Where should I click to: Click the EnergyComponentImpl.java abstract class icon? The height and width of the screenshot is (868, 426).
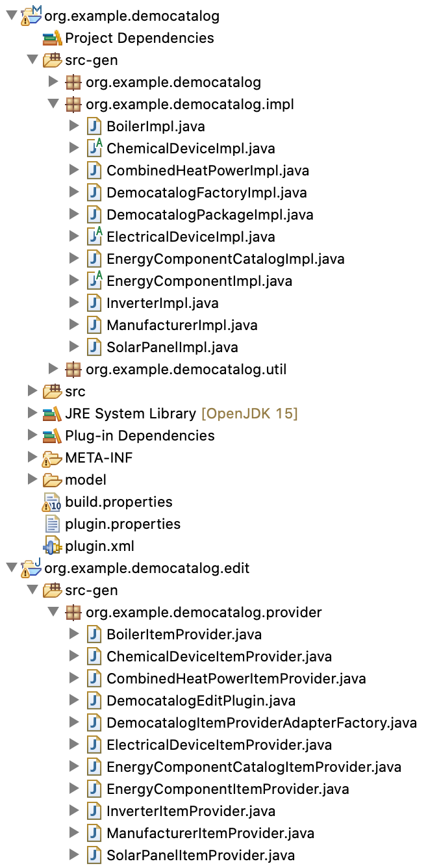(x=95, y=281)
